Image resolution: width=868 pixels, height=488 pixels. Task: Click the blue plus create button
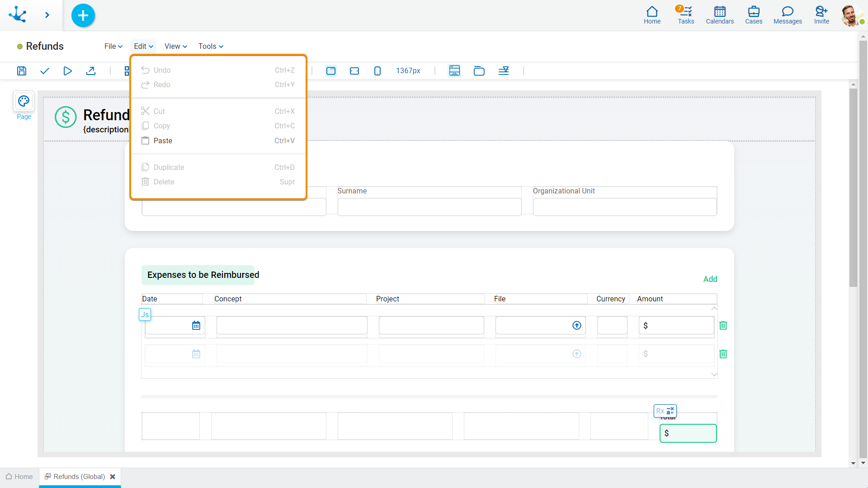[x=83, y=15]
